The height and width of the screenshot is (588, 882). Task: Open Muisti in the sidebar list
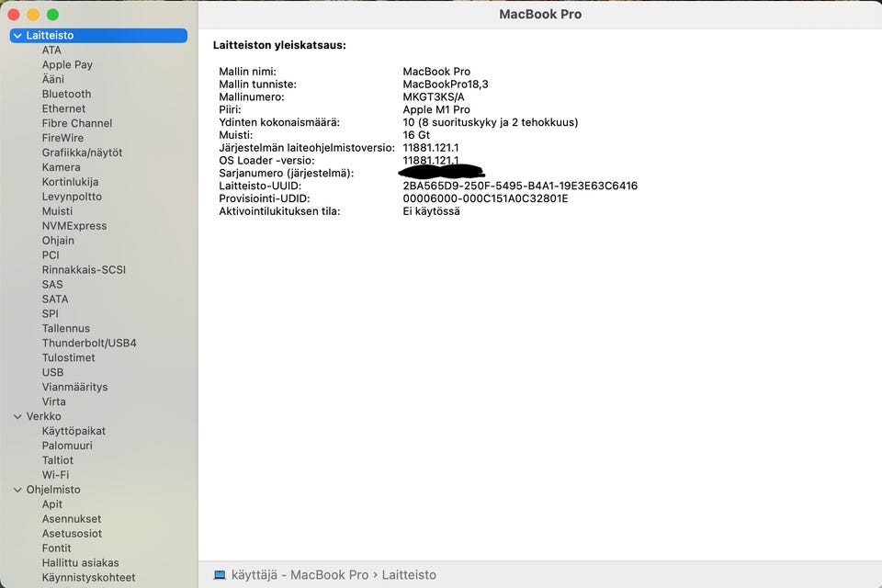57,211
